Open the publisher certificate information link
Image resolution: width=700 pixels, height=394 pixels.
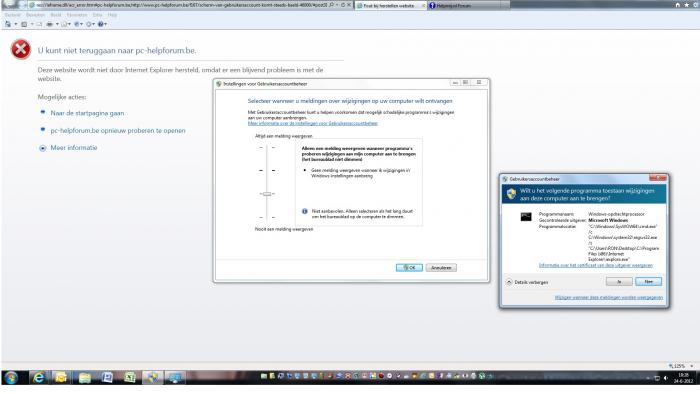pos(596,265)
